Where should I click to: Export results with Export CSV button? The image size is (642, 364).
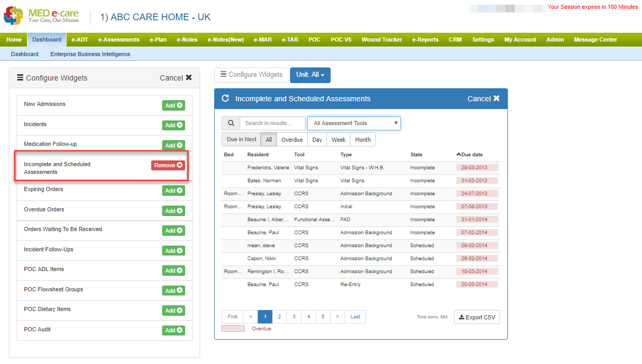(477, 317)
